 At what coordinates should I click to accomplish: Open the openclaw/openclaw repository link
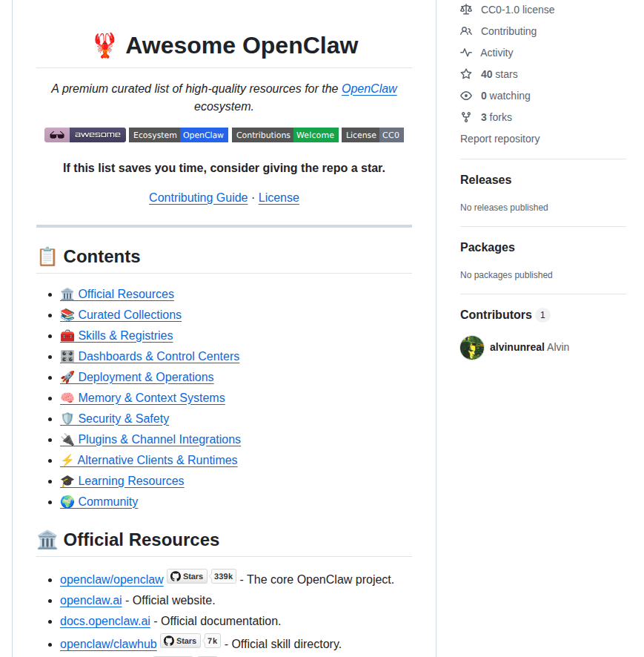112,579
